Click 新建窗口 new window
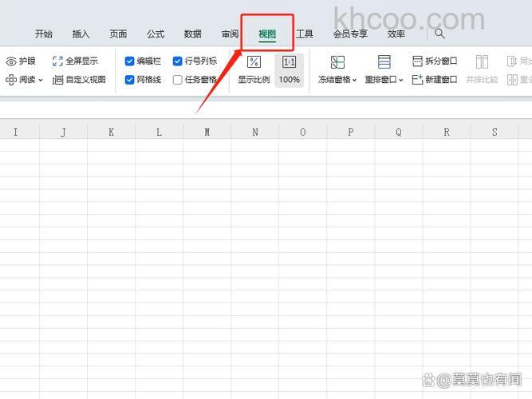The image size is (532, 399). point(435,80)
